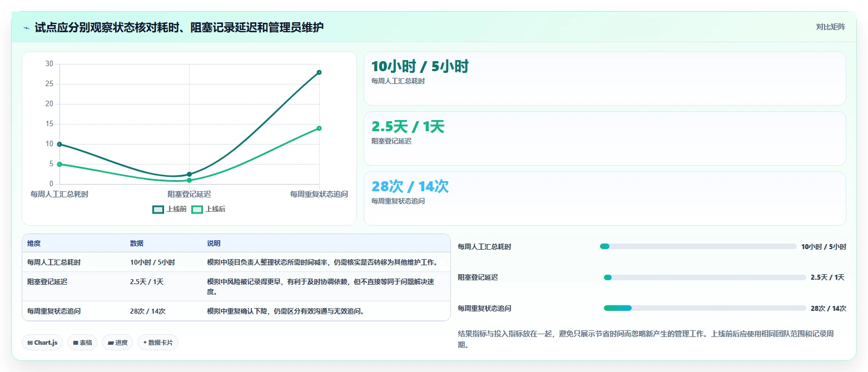Click the lightning icon beside the title
868x372 pixels.
coord(26,28)
